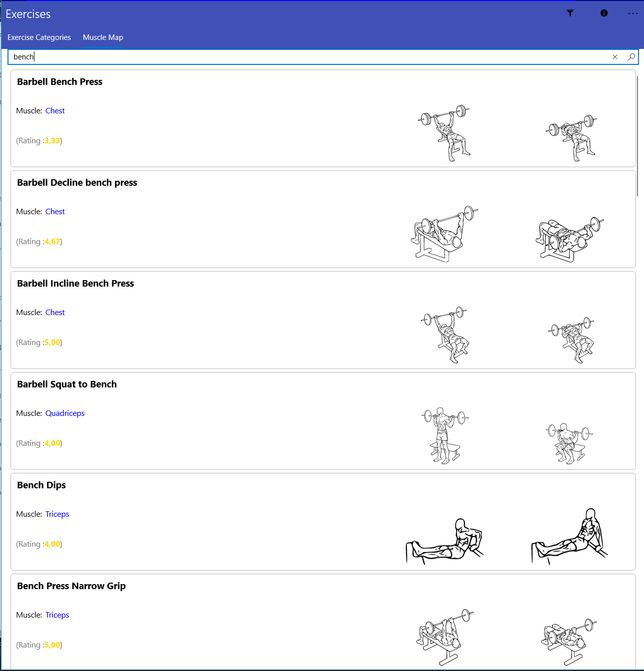Clear the search box with X
Viewport: 644px width, 671px height.
point(615,57)
